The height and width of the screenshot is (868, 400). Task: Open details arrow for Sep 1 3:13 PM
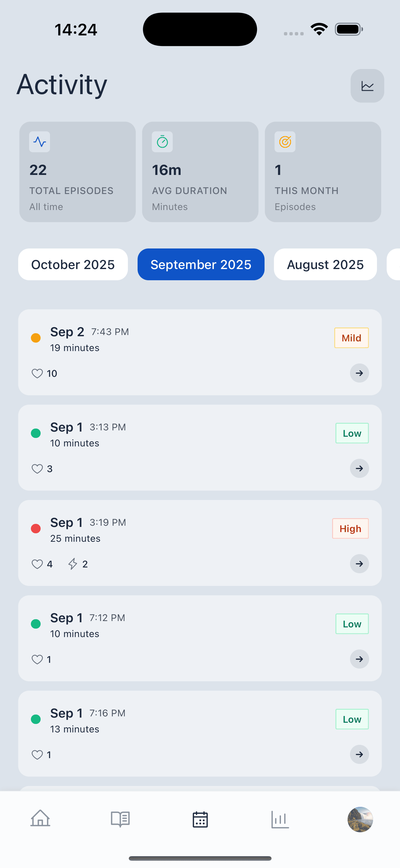click(x=359, y=469)
